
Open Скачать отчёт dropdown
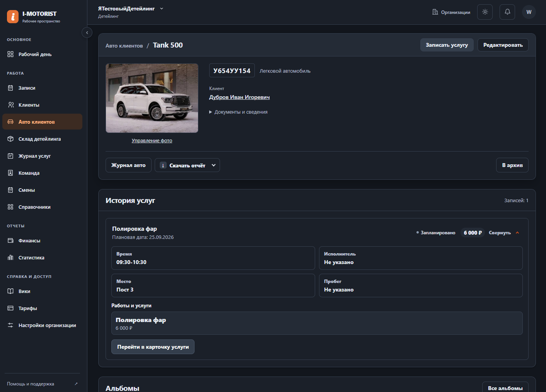click(x=187, y=165)
